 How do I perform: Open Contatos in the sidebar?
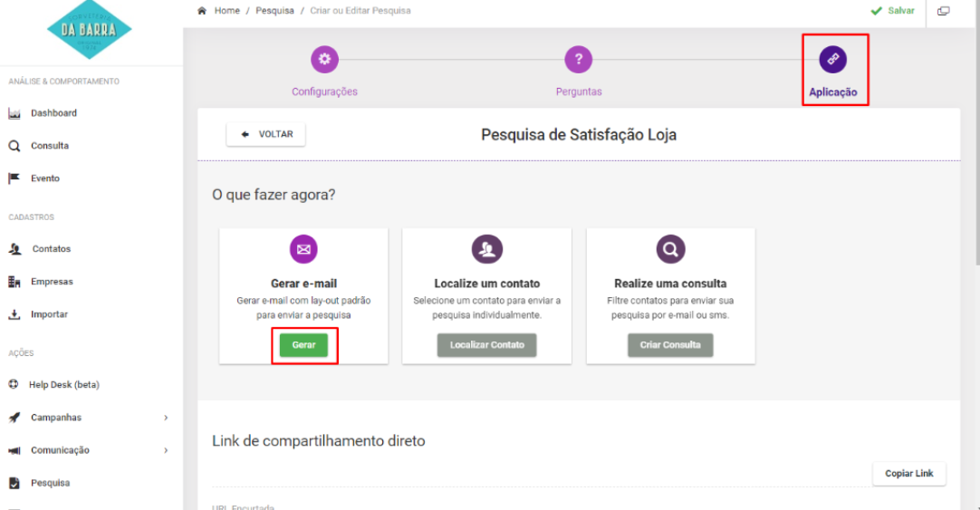(51, 249)
